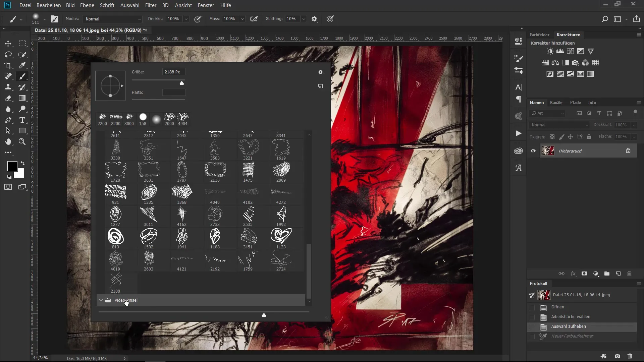Open the brush settings panel icon
The image size is (644, 362).
[x=54, y=19]
